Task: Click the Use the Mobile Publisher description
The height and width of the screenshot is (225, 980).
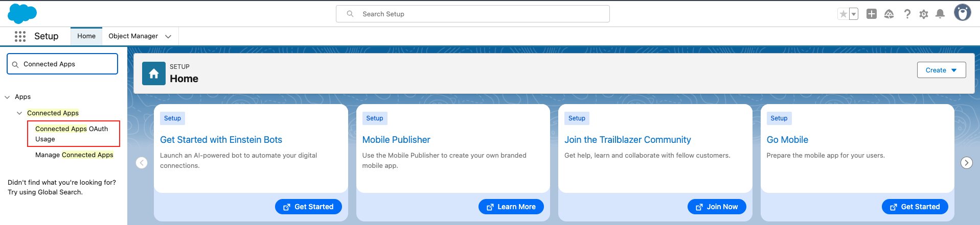Action: point(444,161)
